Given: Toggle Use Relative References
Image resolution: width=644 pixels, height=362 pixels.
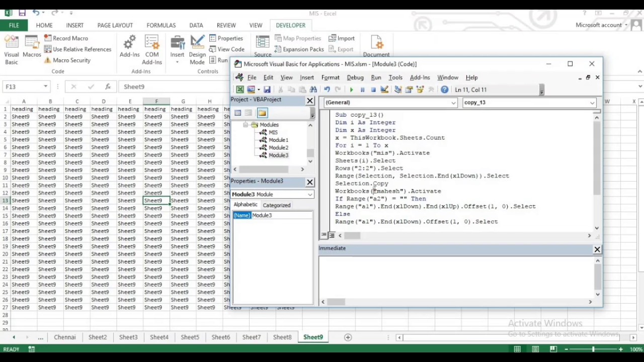Looking at the screenshot, I should (x=78, y=49).
